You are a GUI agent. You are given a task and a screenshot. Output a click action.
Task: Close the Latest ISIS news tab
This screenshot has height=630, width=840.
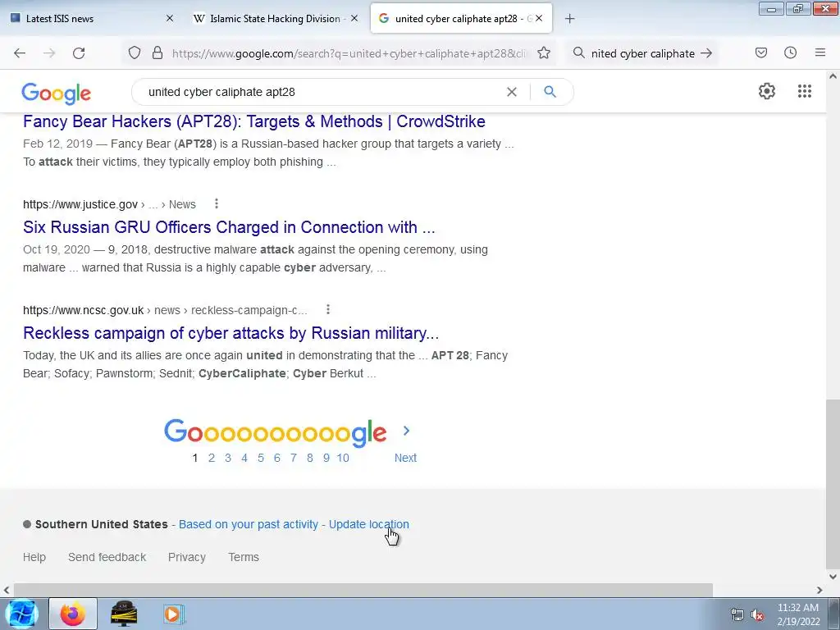tap(170, 19)
